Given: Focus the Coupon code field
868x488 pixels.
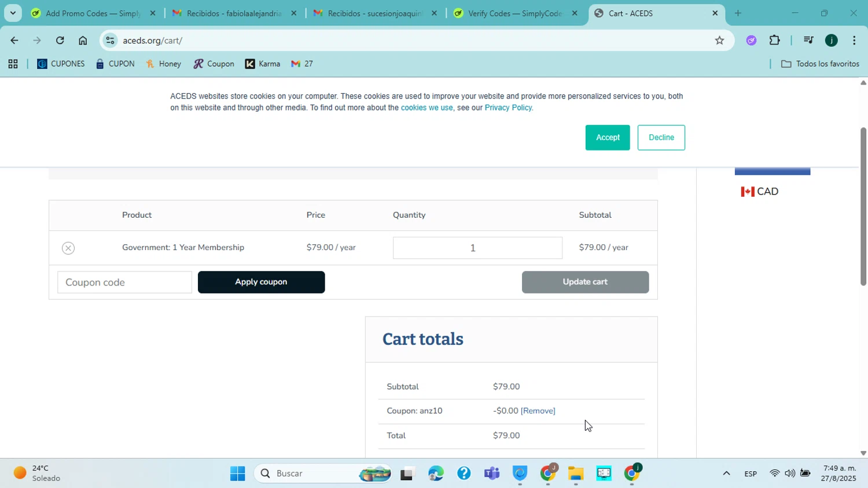Looking at the screenshot, I should tap(124, 282).
